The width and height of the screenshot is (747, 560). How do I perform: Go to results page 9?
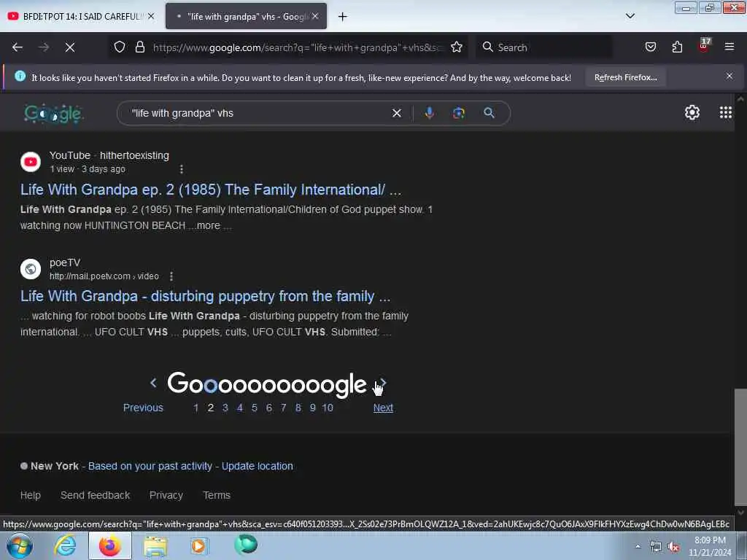(312, 408)
